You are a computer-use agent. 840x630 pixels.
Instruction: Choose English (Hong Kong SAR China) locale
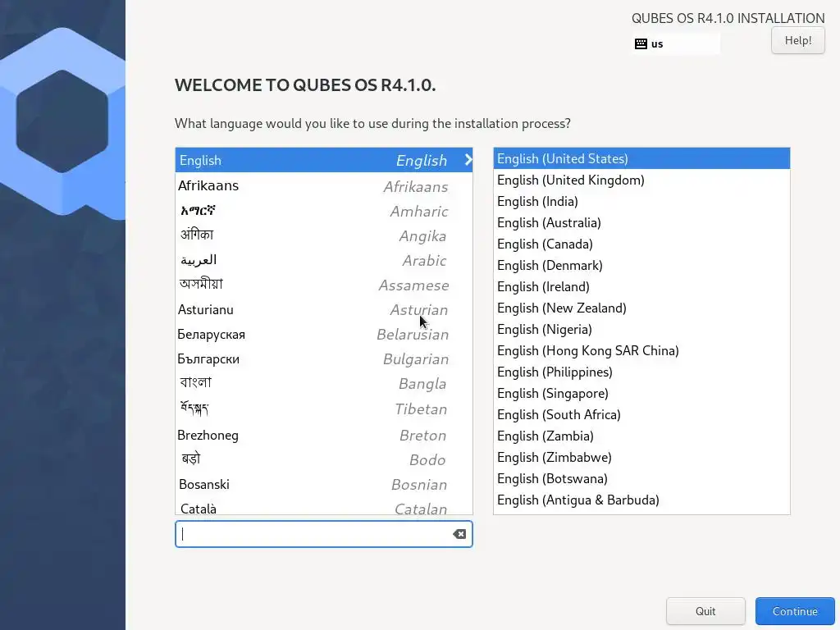[x=641, y=350]
